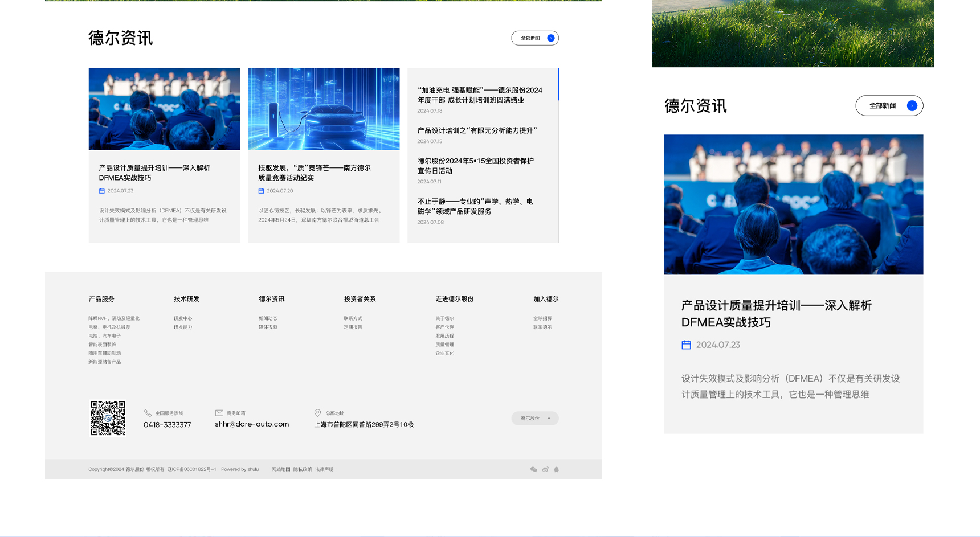Click the 技术研发 footer heading
Image resolution: width=980 pixels, height=537 pixels.
[x=186, y=299]
